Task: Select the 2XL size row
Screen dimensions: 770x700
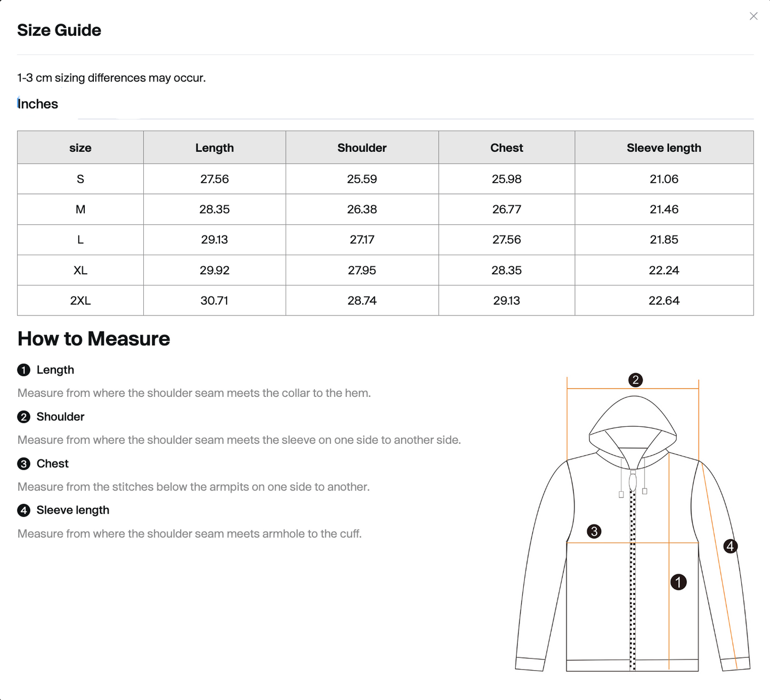Action: coord(80,300)
